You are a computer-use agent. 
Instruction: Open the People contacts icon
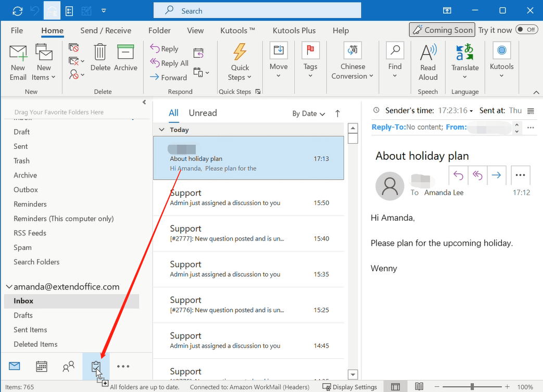(68, 366)
